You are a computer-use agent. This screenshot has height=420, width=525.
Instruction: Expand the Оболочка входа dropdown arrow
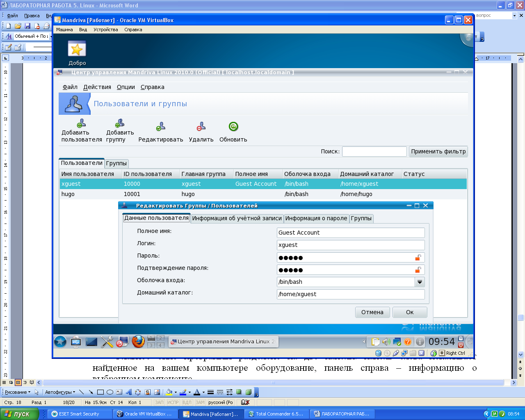pos(420,282)
